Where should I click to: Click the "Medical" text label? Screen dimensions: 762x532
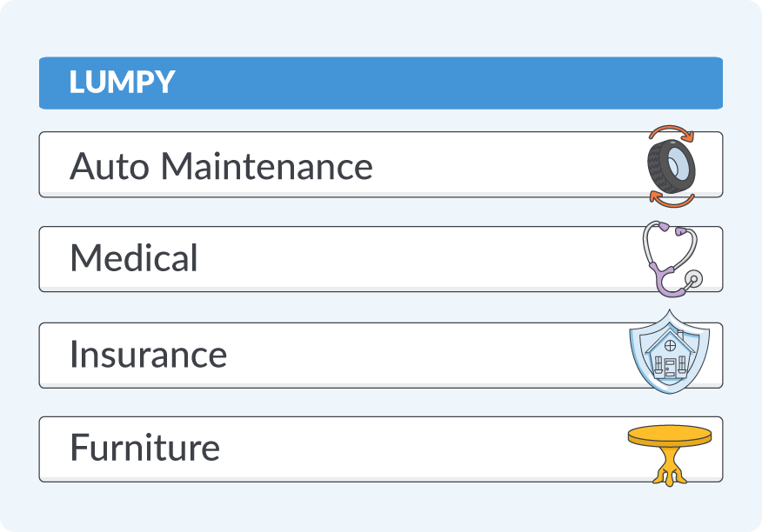tap(134, 259)
